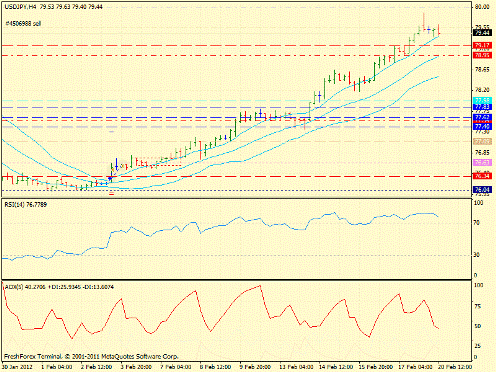Click the RSI scale value 70
This screenshot has width=496, height=372.
[477, 222]
